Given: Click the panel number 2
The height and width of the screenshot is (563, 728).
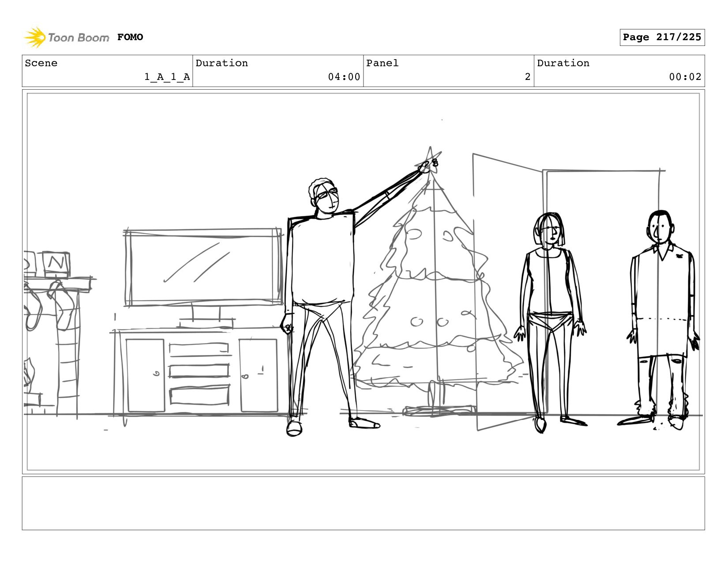Looking at the screenshot, I should pos(528,77).
